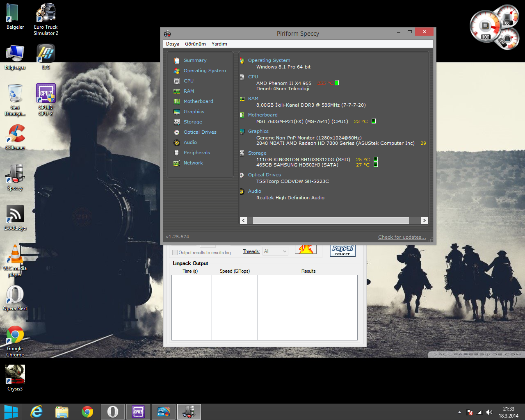Click the CPU heading in summary pane
The height and width of the screenshot is (420, 525).
[253, 77]
